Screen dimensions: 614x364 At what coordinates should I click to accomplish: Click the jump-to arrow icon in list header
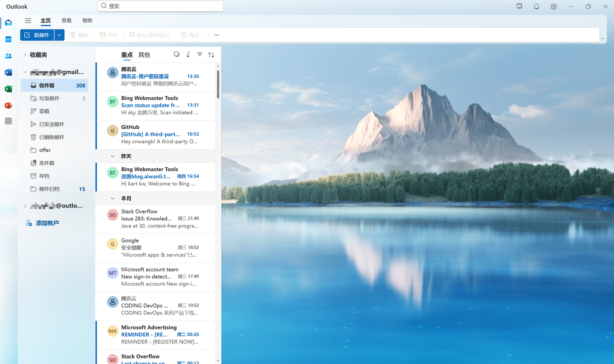coord(188,55)
